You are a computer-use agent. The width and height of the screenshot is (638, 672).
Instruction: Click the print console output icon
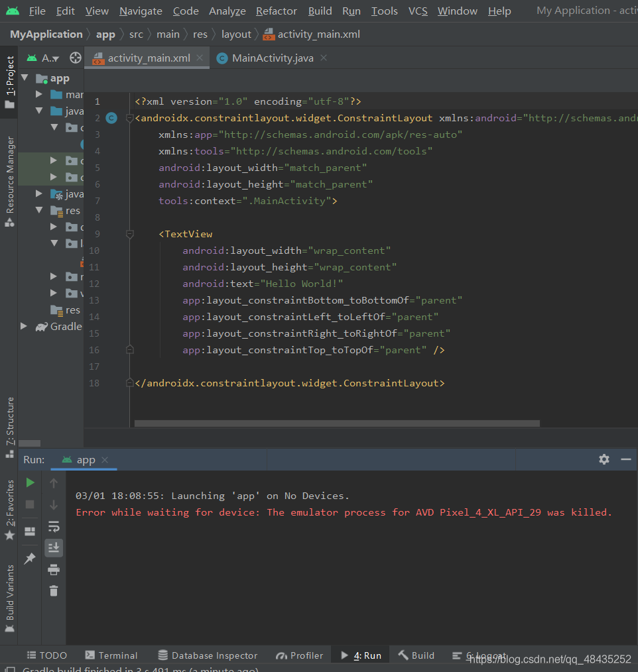[54, 569]
